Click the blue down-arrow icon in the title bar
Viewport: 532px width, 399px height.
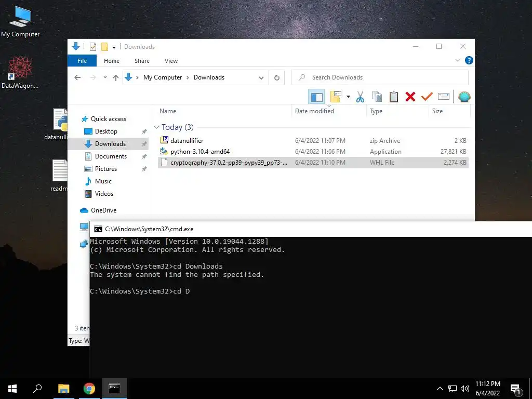(x=76, y=46)
